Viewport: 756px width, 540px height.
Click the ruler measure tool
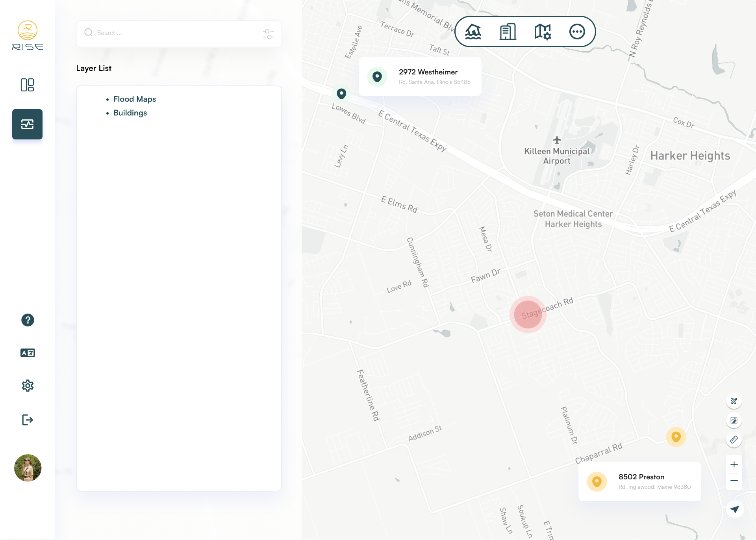734,440
